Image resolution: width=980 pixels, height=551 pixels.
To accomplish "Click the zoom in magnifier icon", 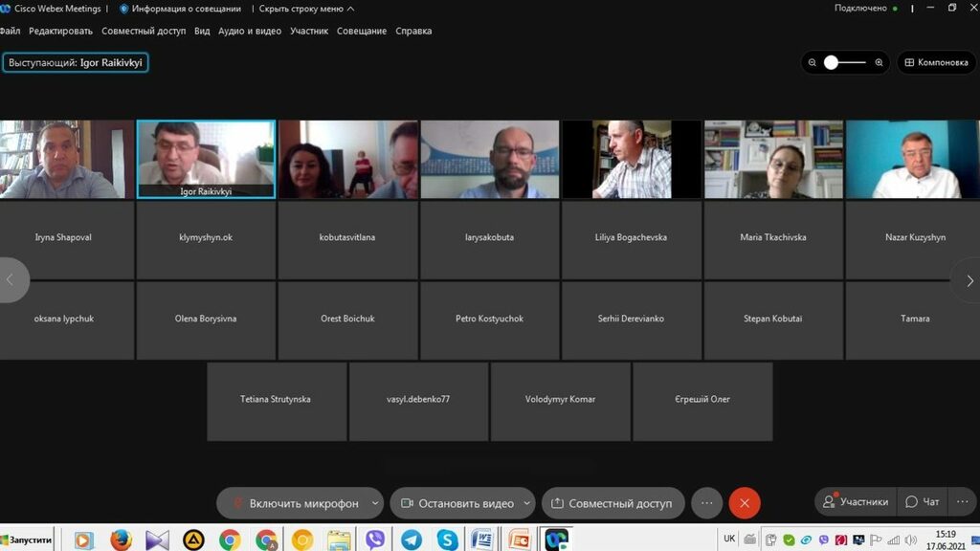I will click(879, 62).
